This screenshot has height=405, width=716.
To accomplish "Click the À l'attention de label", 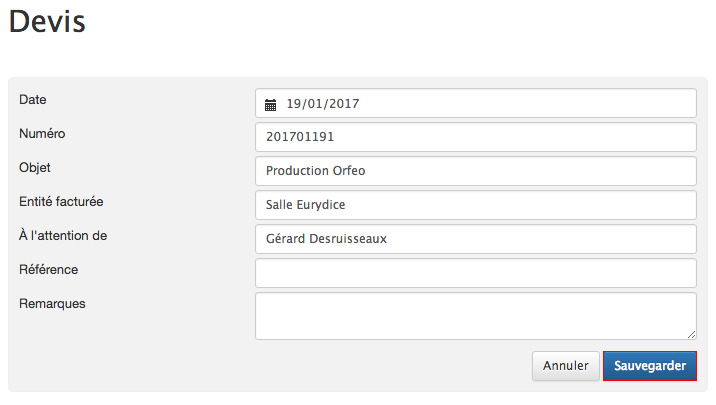I will [63, 236].
